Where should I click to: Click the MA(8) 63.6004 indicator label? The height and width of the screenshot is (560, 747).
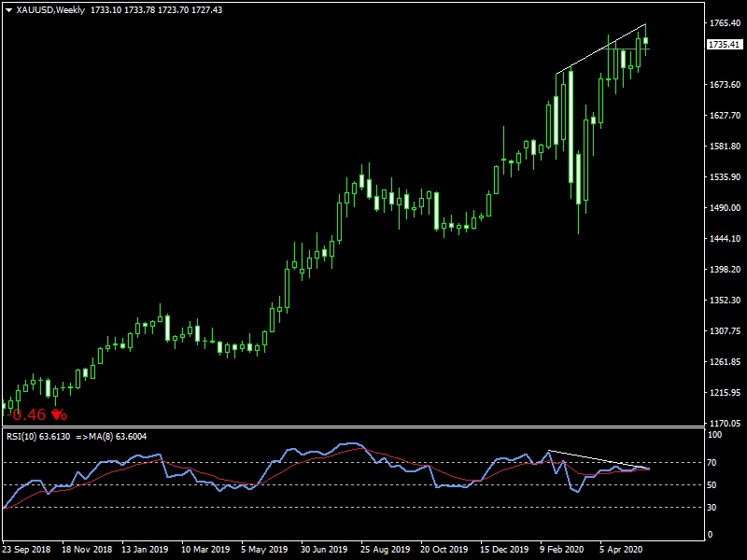pyautogui.click(x=116, y=437)
